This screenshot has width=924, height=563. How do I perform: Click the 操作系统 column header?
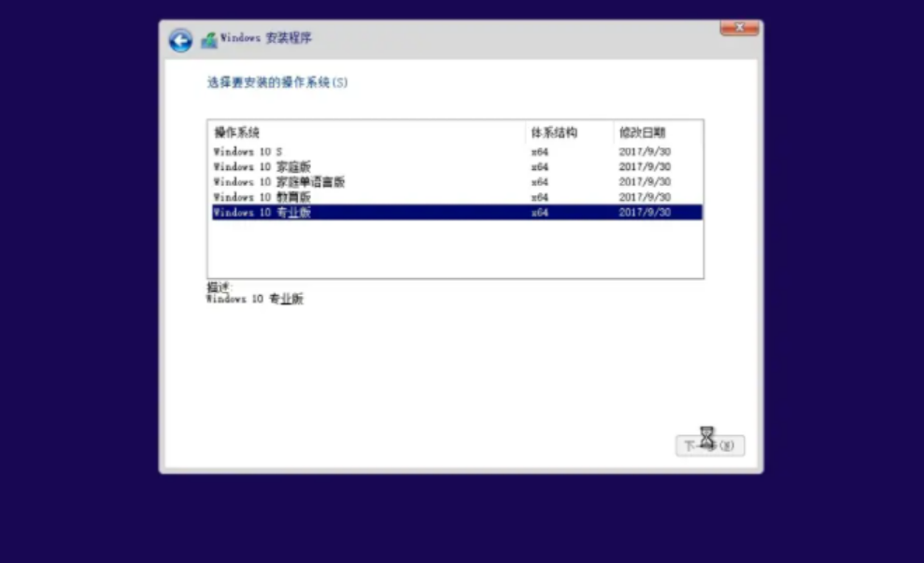point(366,133)
